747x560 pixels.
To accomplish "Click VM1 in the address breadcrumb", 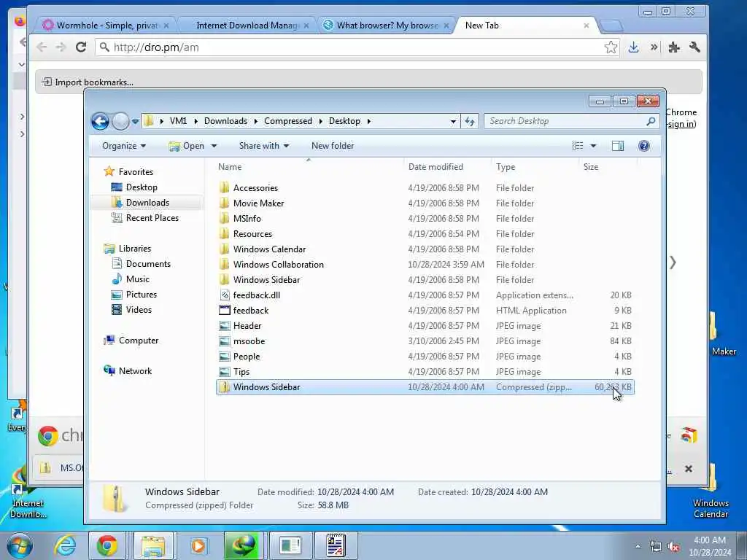I will [x=178, y=121].
